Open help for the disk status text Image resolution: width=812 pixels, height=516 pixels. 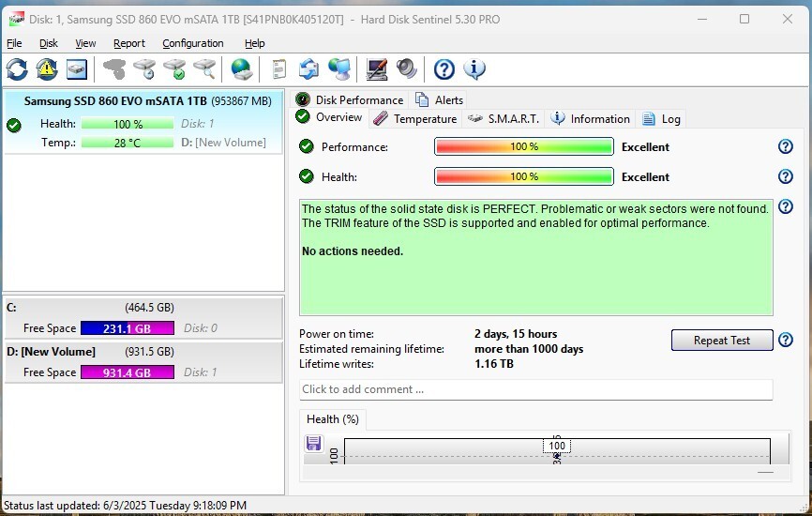(x=786, y=206)
